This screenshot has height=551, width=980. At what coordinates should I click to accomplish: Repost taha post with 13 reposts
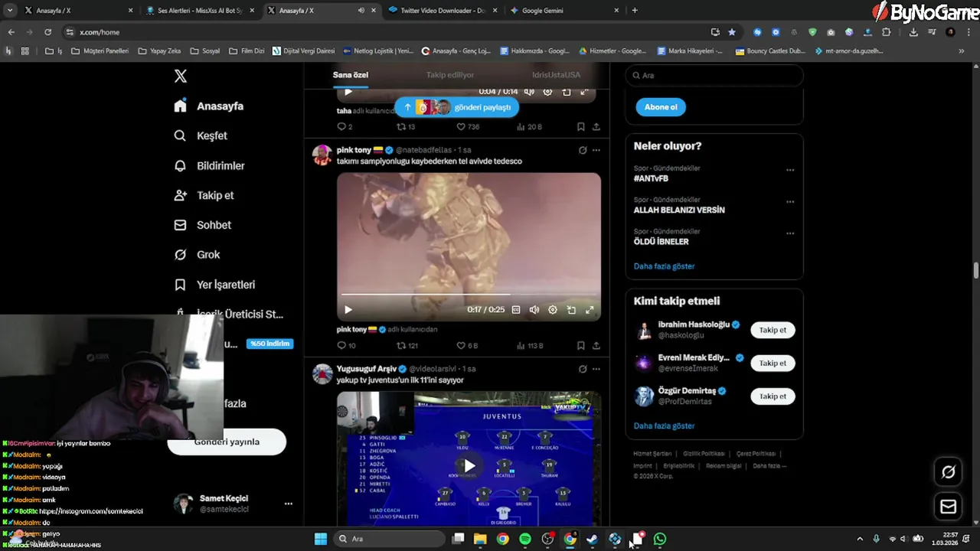(406, 127)
